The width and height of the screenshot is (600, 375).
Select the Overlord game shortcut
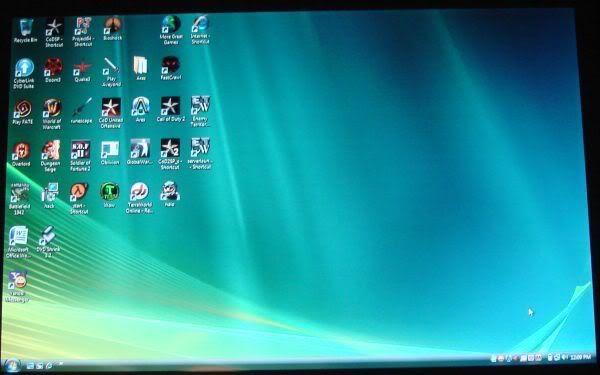(21, 155)
